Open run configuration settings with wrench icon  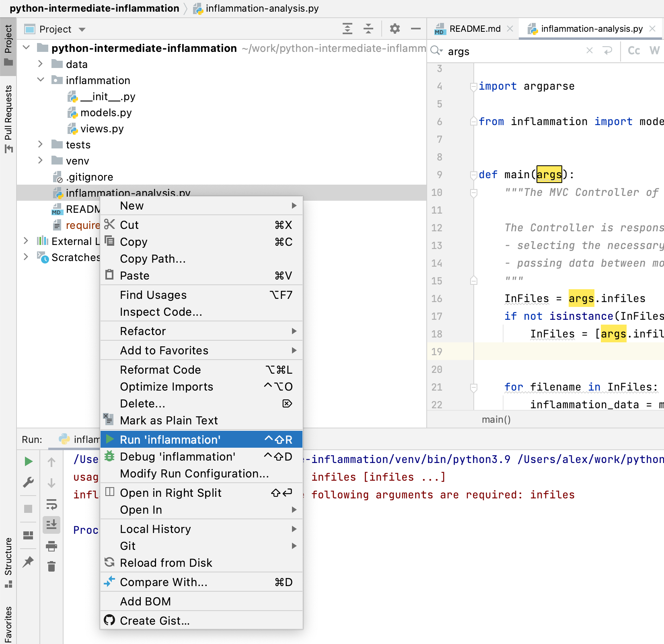pyautogui.click(x=28, y=482)
